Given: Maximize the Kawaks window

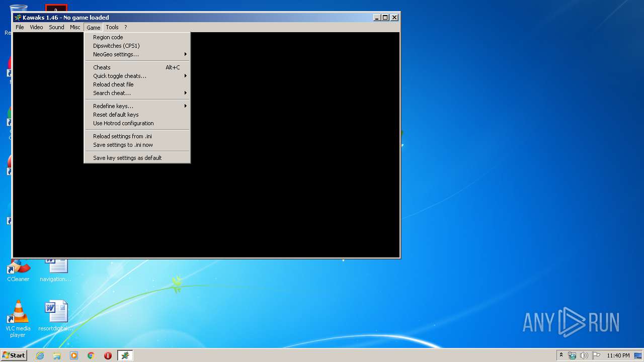Looking at the screenshot, I should coord(385,18).
